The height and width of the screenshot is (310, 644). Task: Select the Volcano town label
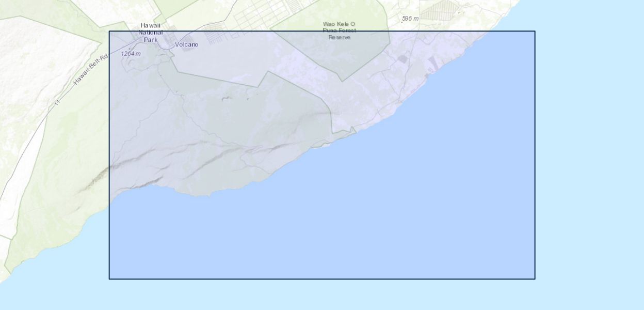click(x=186, y=44)
